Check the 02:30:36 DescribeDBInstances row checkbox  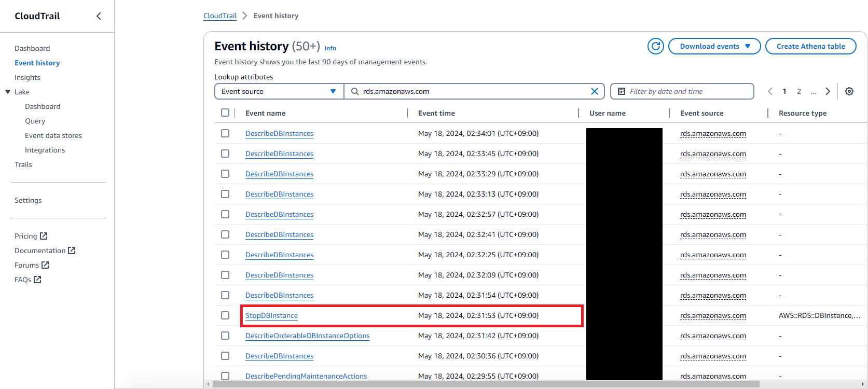[x=225, y=356]
